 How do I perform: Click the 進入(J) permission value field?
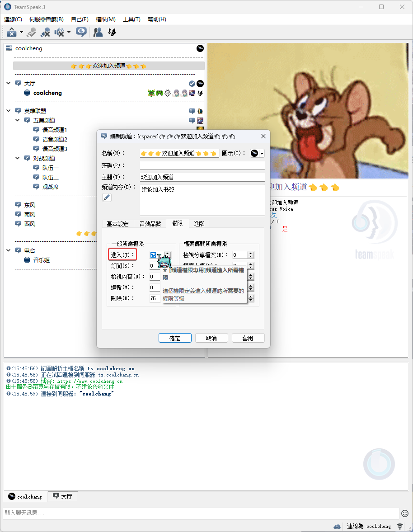click(x=157, y=255)
